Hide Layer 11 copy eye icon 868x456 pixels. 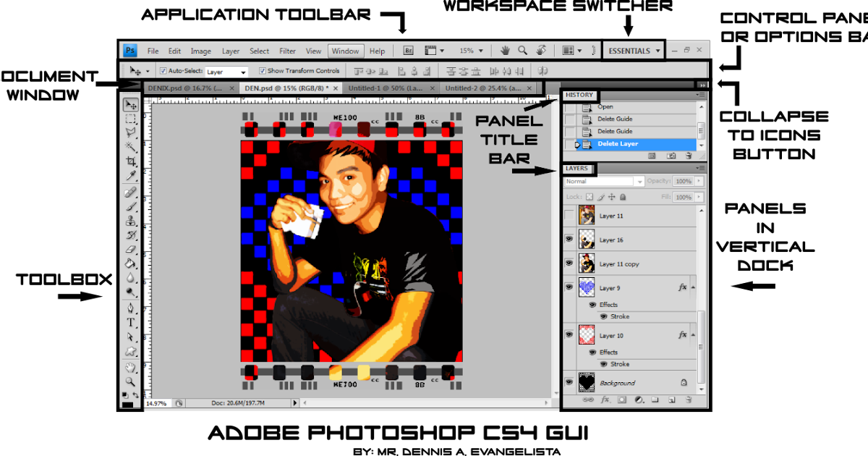point(569,263)
